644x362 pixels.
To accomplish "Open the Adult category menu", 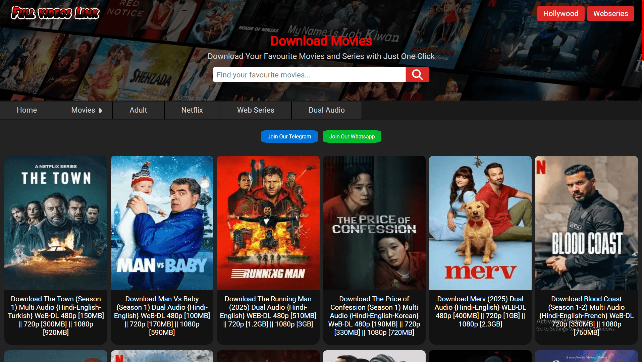I will [138, 110].
